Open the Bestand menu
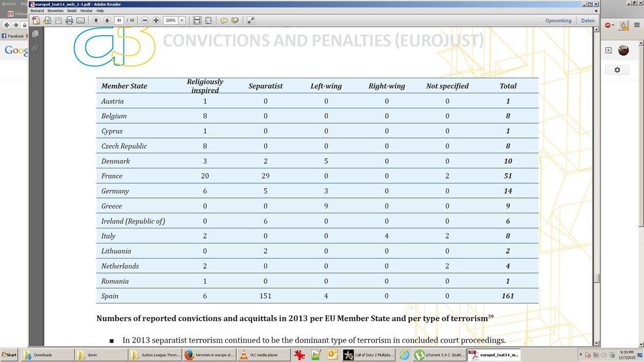Viewport: 644px width, 362px height. tap(38, 11)
